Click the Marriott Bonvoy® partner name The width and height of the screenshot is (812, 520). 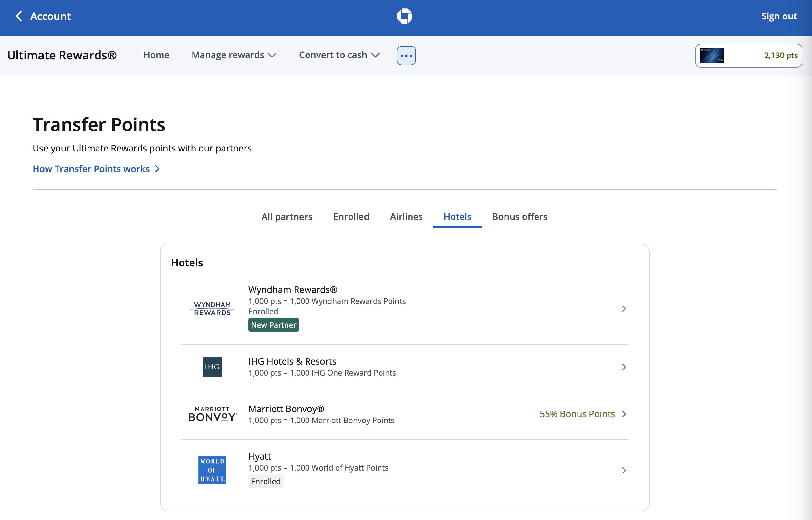[286, 409]
